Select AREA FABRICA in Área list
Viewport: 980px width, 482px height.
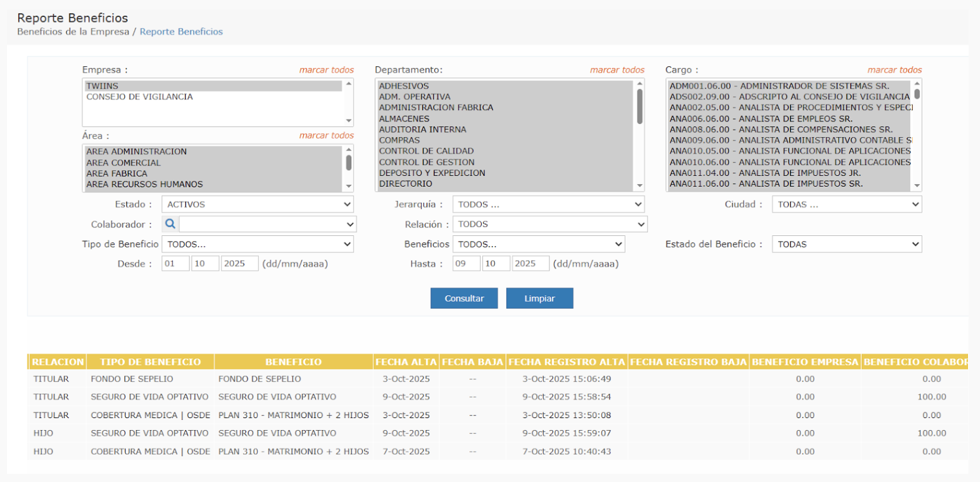(213, 173)
